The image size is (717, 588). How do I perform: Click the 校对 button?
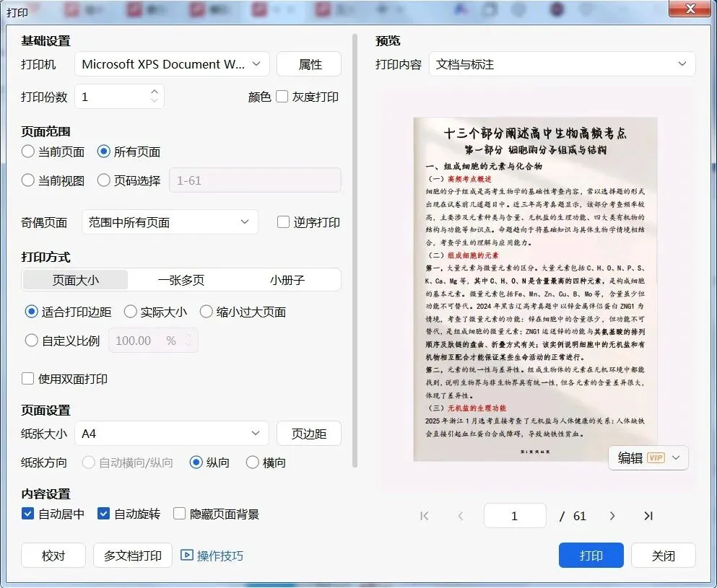point(53,555)
